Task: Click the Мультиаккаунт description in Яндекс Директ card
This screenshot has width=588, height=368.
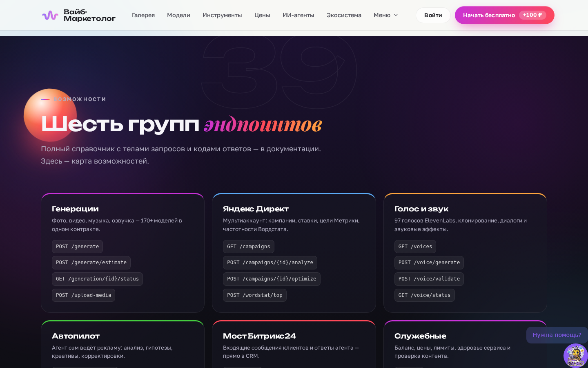Action: click(291, 225)
